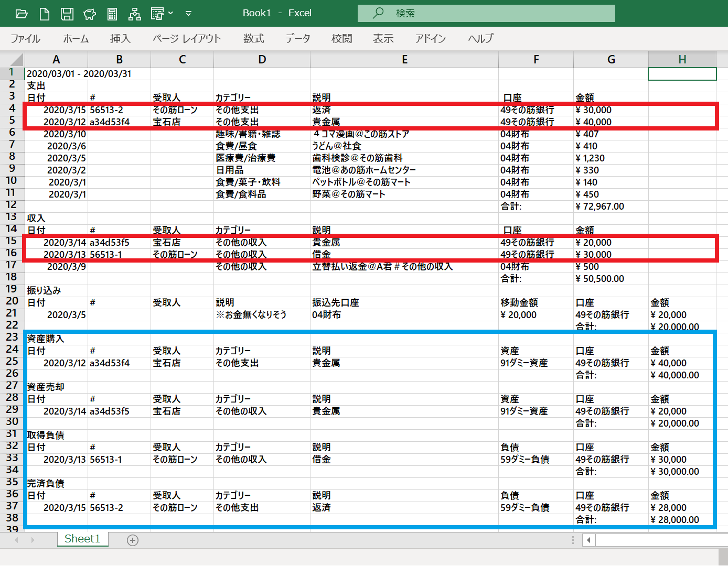The width and height of the screenshot is (728, 566).
Task: Click horizontal scrollbar left arrow
Action: point(588,540)
